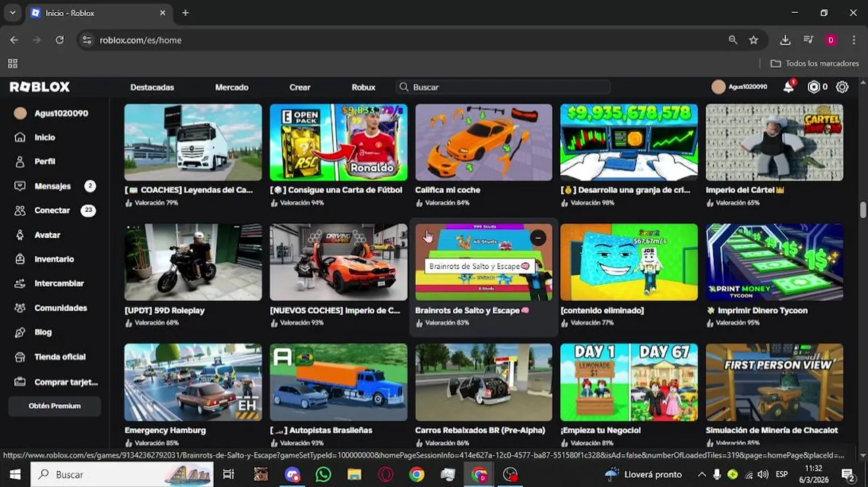This screenshot has height=487, width=868.
Task: Open the Destacadas menu
Action: (152, 87)
